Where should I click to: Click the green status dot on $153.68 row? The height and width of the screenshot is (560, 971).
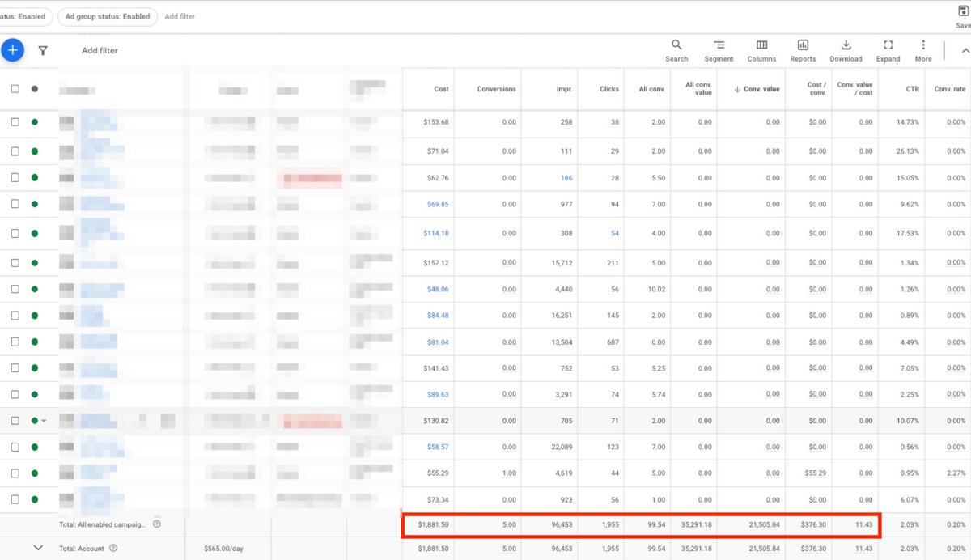[x=34, y=122]
